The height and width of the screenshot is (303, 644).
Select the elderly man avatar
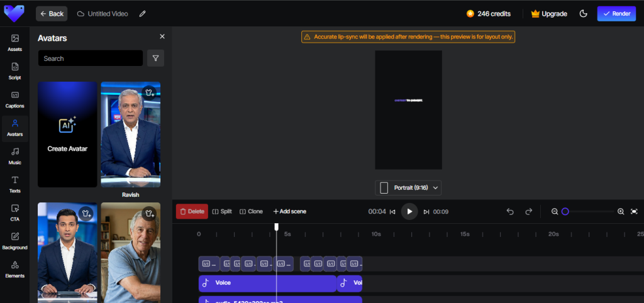point(131,253)
